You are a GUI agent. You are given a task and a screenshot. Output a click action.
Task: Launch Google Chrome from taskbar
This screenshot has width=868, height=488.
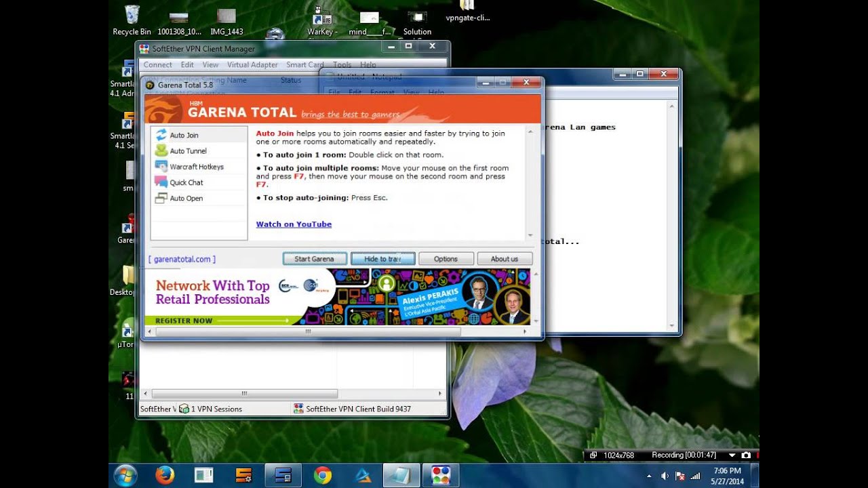(x=323, y=476)
